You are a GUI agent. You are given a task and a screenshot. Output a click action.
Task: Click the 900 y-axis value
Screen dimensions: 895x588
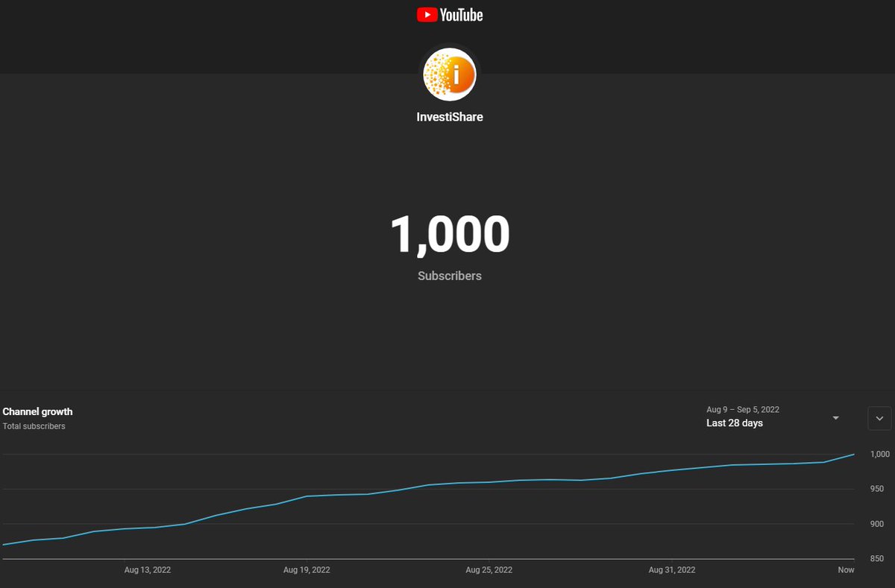point(877,524)
